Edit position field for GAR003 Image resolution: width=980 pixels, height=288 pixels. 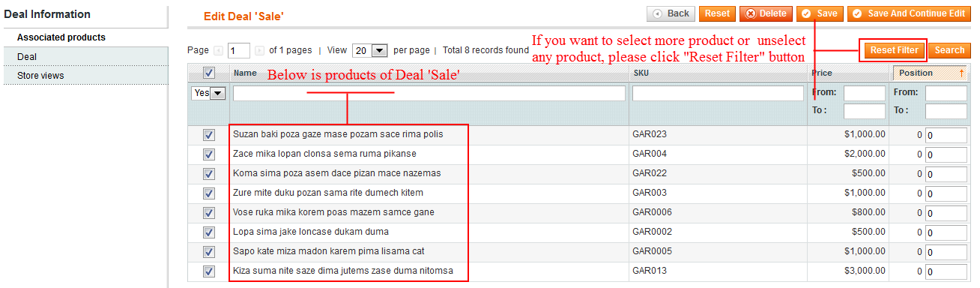pos(946,194)
